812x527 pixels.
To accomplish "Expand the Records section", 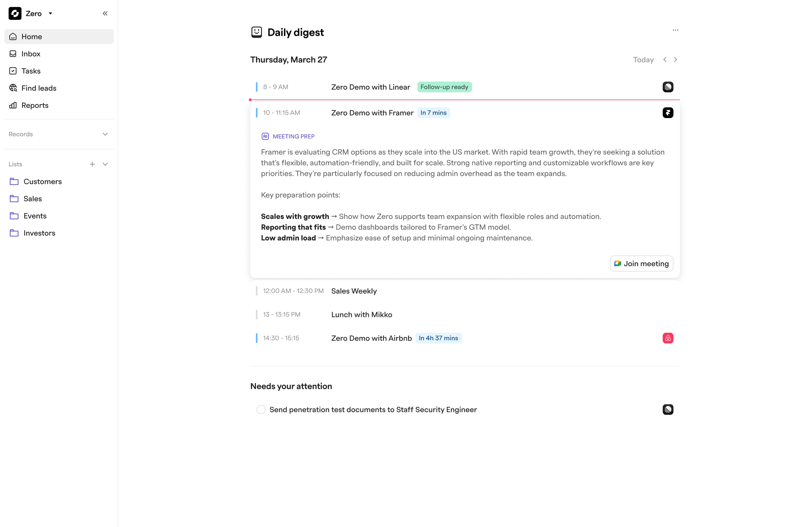I will (x=105, y=134).
